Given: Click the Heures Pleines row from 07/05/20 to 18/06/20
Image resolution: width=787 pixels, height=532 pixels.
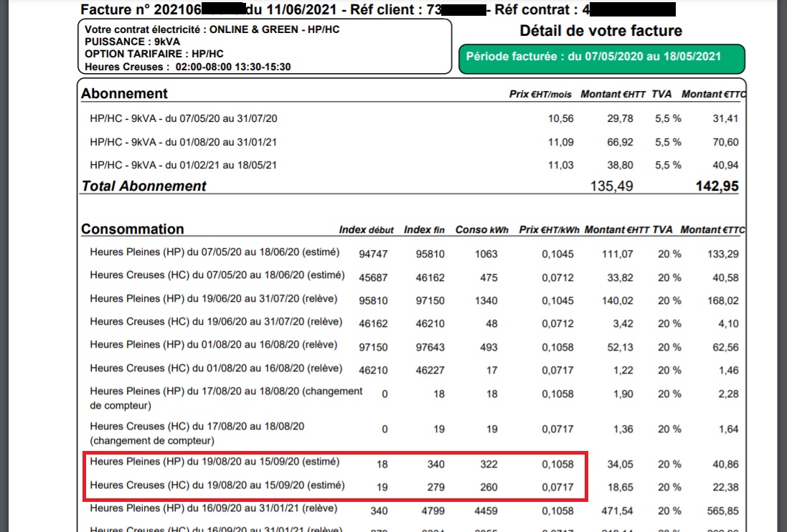Looking at the screenshot, I should coord(214,252).
